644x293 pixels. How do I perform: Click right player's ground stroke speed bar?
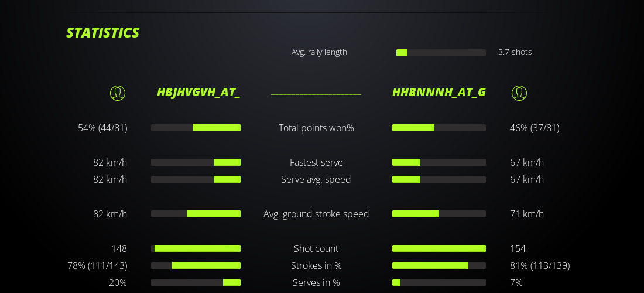[439, 214]
